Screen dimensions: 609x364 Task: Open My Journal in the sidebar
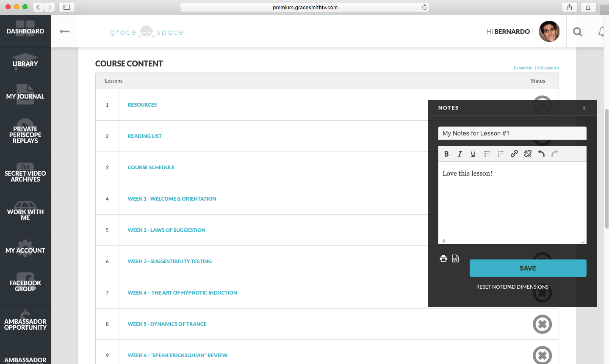pyautogui.click(x=25, y=97)
